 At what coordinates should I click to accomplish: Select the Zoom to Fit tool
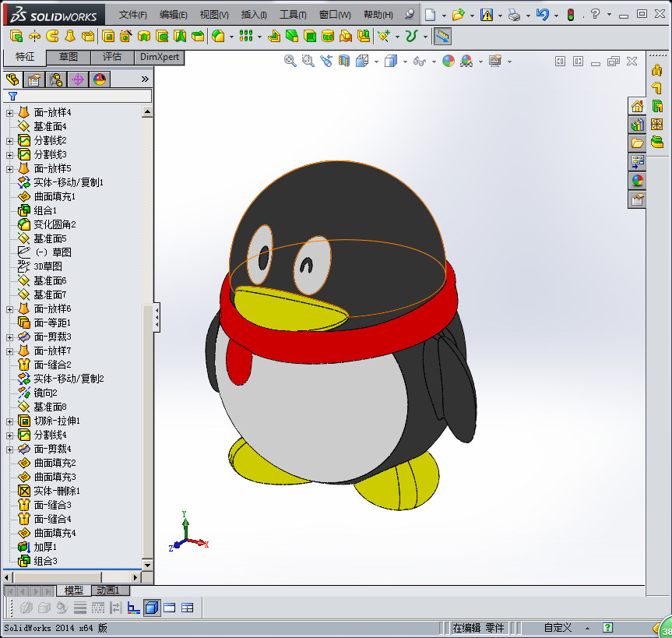tap(290, 61)
